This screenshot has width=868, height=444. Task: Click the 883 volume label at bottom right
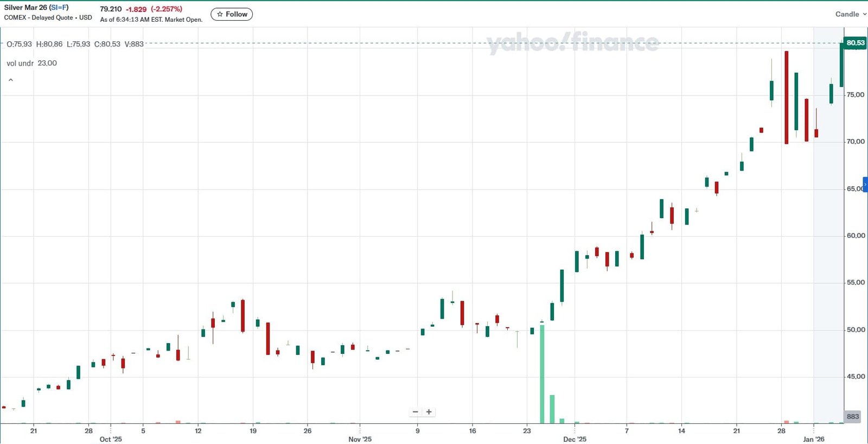point(852,416)
